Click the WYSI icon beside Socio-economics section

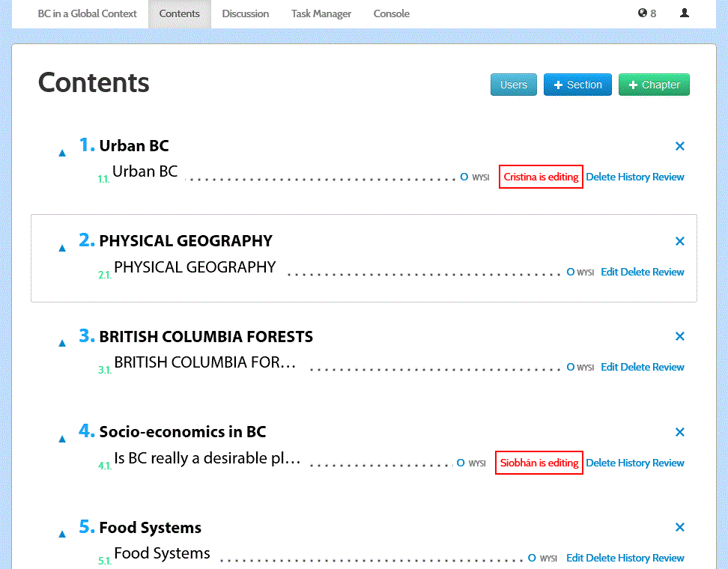[476, 463]
